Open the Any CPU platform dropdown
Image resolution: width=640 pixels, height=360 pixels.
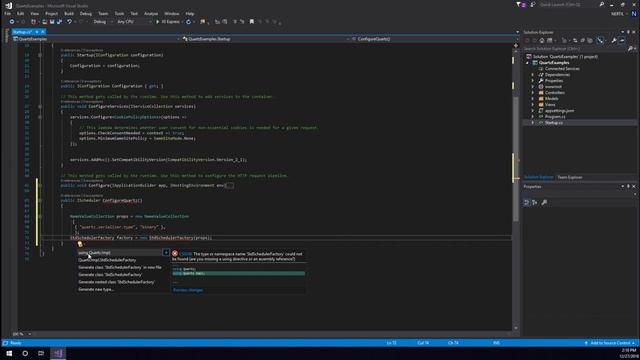(133, 22)
